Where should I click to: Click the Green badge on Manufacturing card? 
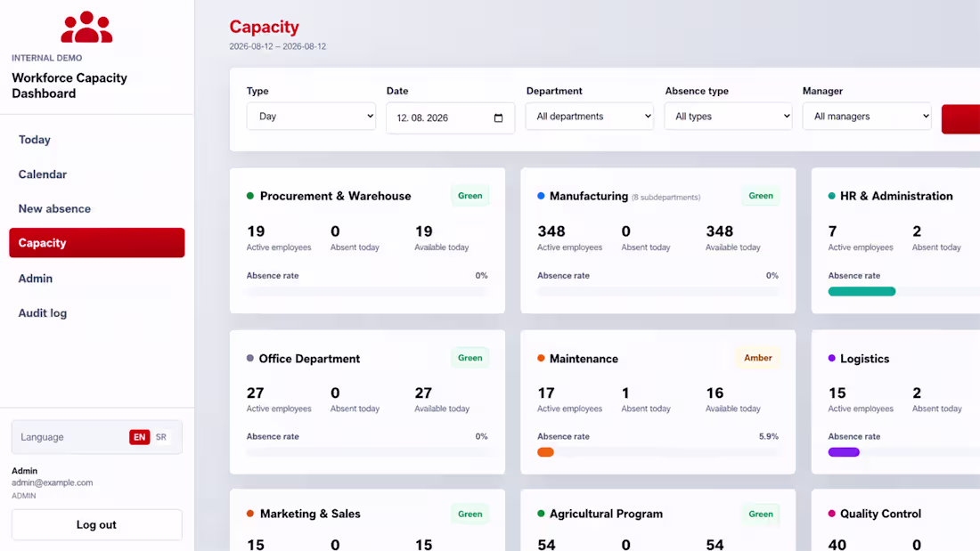pos(761,196)
